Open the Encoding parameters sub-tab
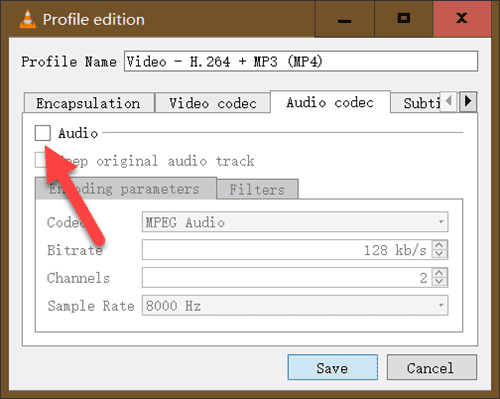This screenshot has height=399, width=500. click(126, 189)
